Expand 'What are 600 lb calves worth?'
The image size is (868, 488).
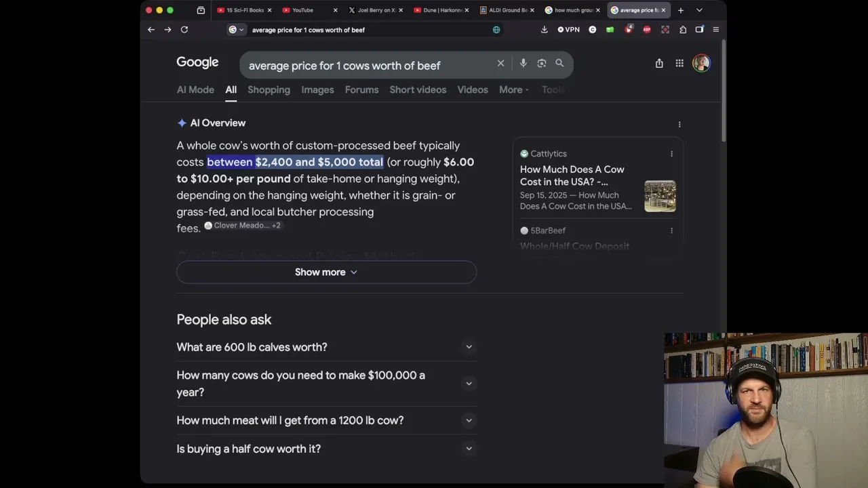pyautogui.click(x=326, y=347)
